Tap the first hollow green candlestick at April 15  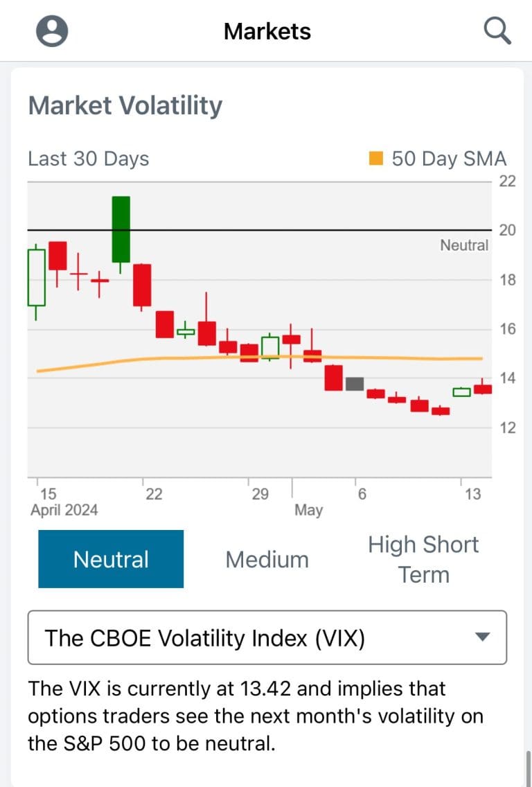(37, 277)
